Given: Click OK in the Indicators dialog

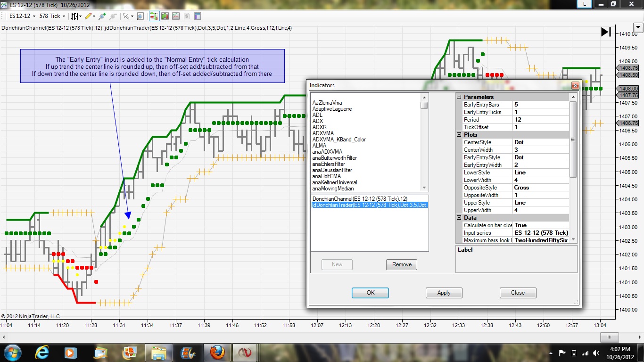Looking at the screenshot, I should pyautogui.click(x=370, y=293).
